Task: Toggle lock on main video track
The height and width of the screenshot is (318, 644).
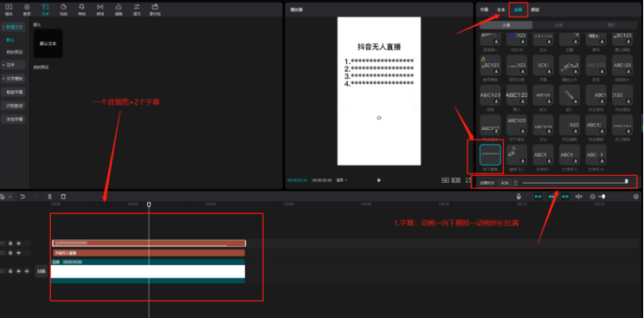Action: 10,271
